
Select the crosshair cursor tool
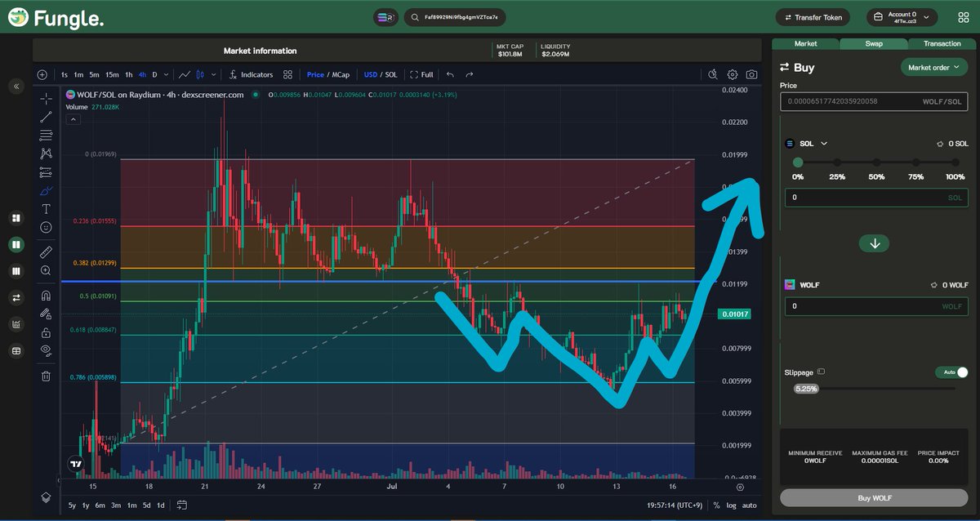click(46, 99)
